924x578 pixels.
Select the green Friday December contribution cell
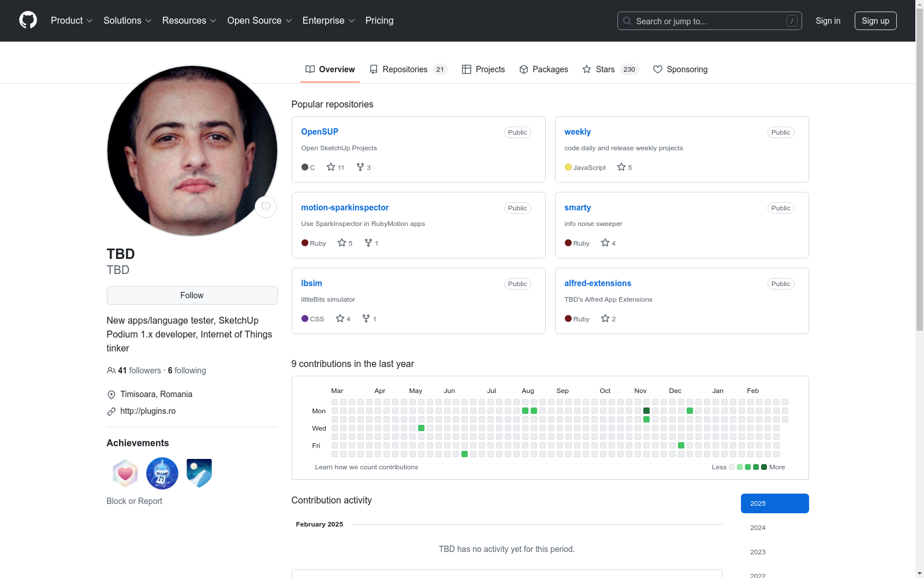click(x=681, y=446)
